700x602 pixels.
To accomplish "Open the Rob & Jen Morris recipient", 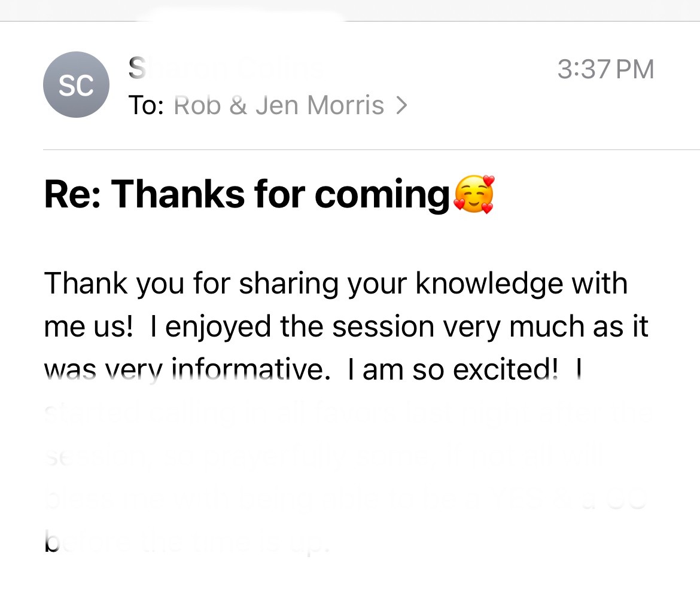I will (279, 106).
